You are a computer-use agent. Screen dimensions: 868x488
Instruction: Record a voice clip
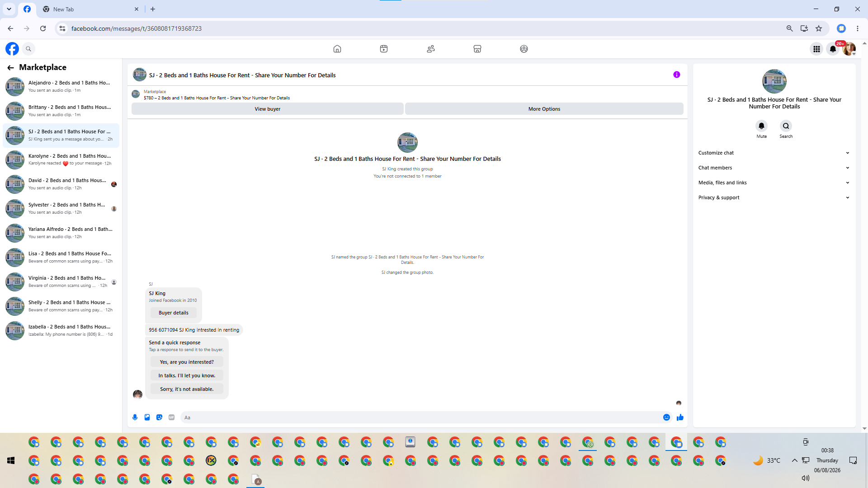pos(135,418)
